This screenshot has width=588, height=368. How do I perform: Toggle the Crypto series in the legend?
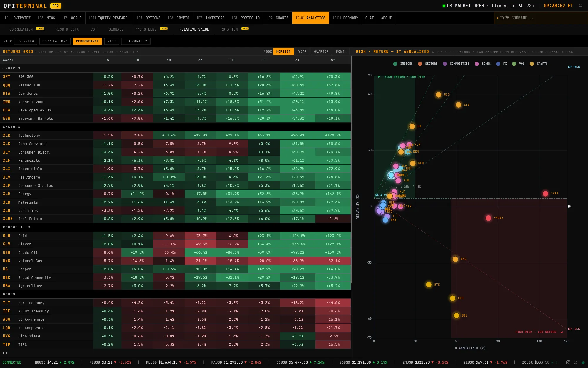coord(539,64)
